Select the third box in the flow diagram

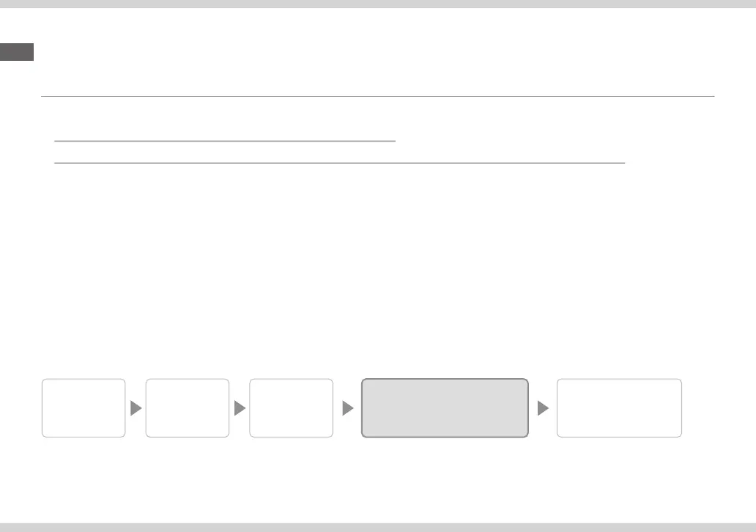[x=291, y=408]
